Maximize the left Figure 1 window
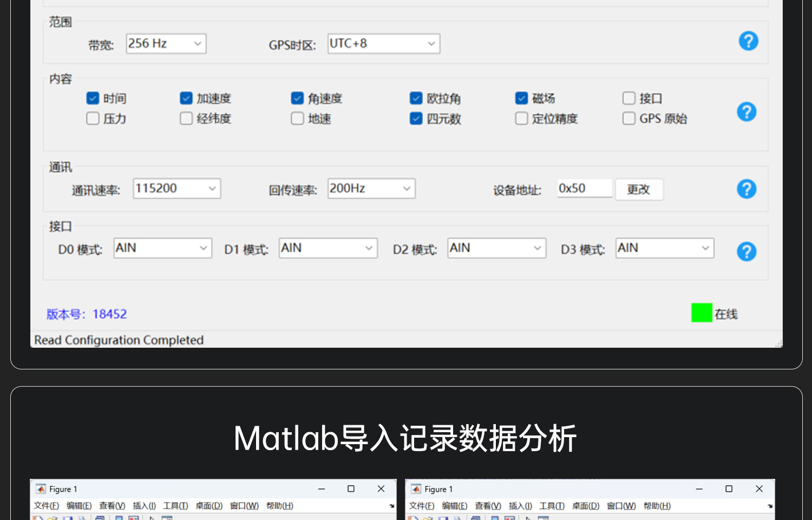 pos(351,489)
